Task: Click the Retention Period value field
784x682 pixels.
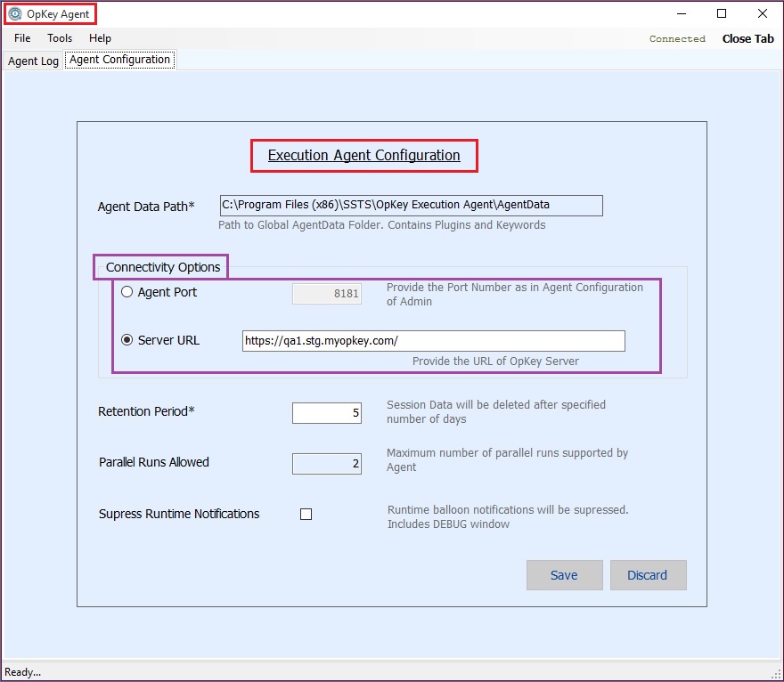Action: (x=326, y=413)
